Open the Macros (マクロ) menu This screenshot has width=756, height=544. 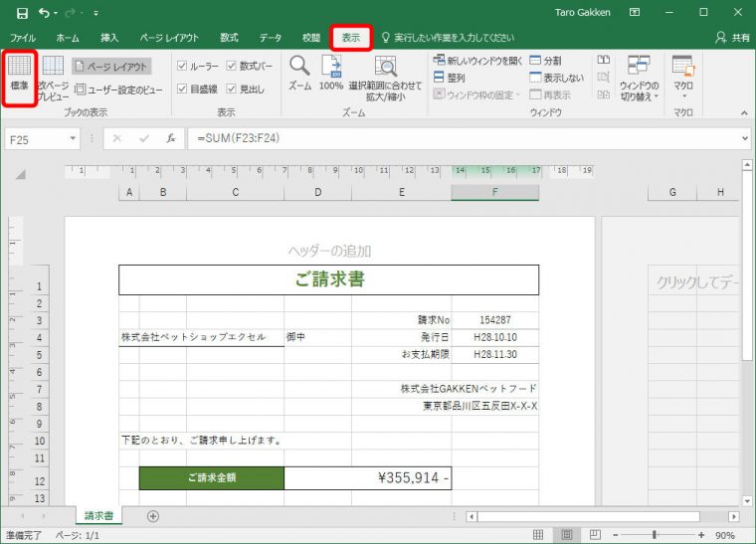click(683, 77)
